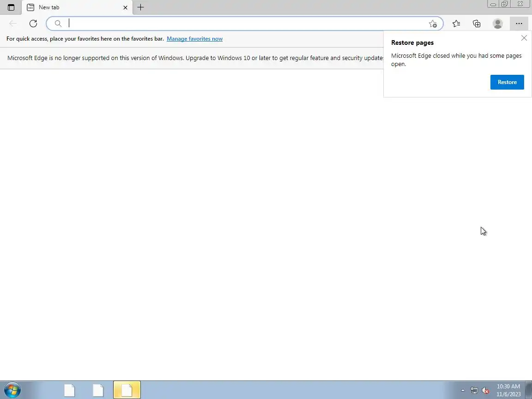Select the highlighted active taskbar app

coord(127,390)
